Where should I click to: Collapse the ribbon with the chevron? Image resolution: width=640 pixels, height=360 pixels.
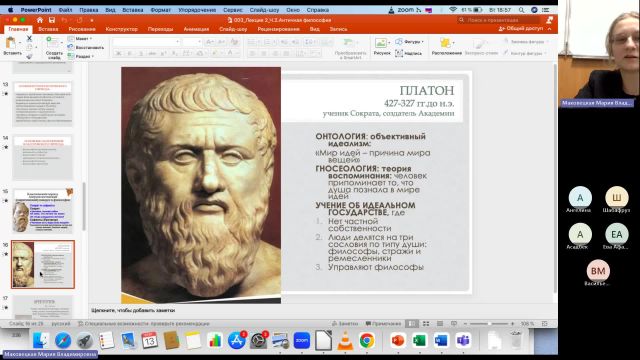549,29
